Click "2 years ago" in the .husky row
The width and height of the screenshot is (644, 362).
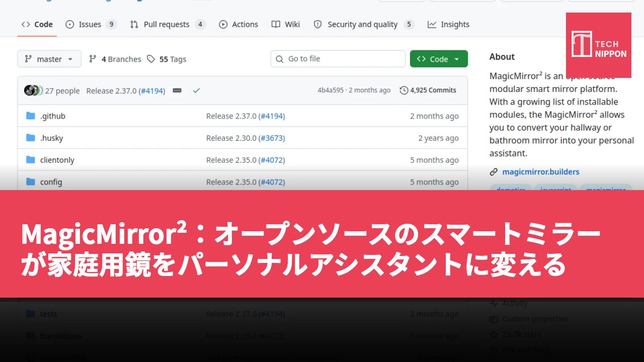click(439, 138)
